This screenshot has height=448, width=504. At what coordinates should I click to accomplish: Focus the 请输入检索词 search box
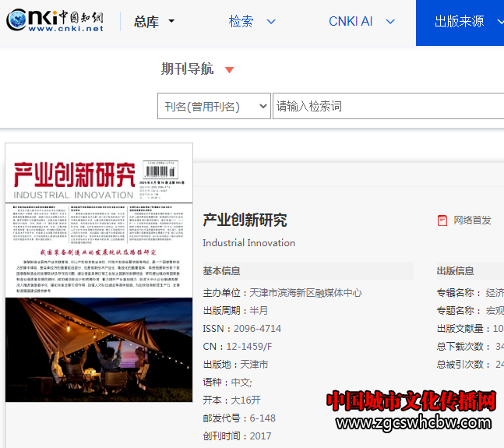[387, 106]
